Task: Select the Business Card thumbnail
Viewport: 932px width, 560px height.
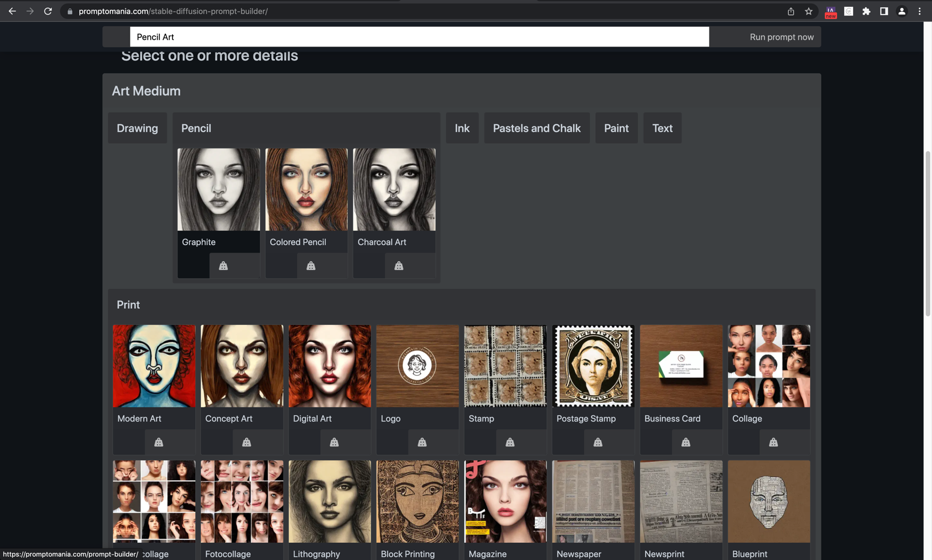Action: (x=681, y=366)
